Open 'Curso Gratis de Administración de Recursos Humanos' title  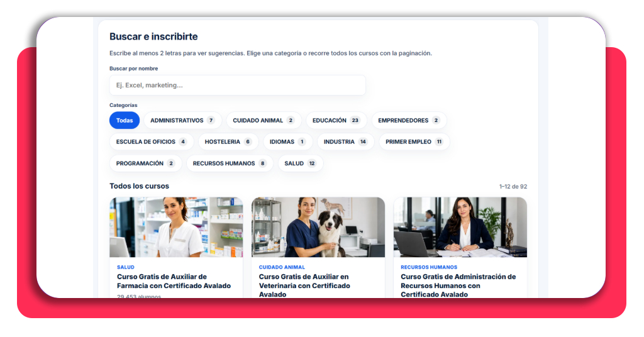pyautogui.click(x=458, y=285)
